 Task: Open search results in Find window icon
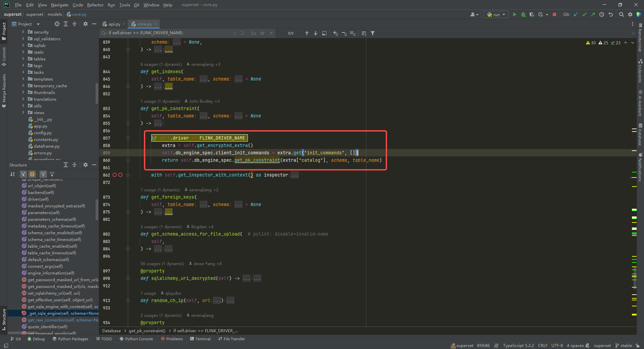pyautogui.click(x=324, y=33)
